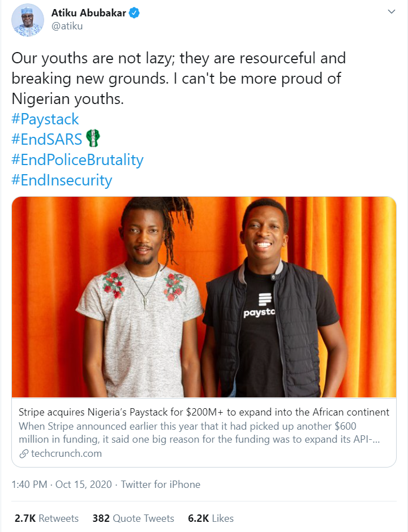View the 2.7K Retweets list
This screenshot has height=532, width=408.
pos(46,518)
